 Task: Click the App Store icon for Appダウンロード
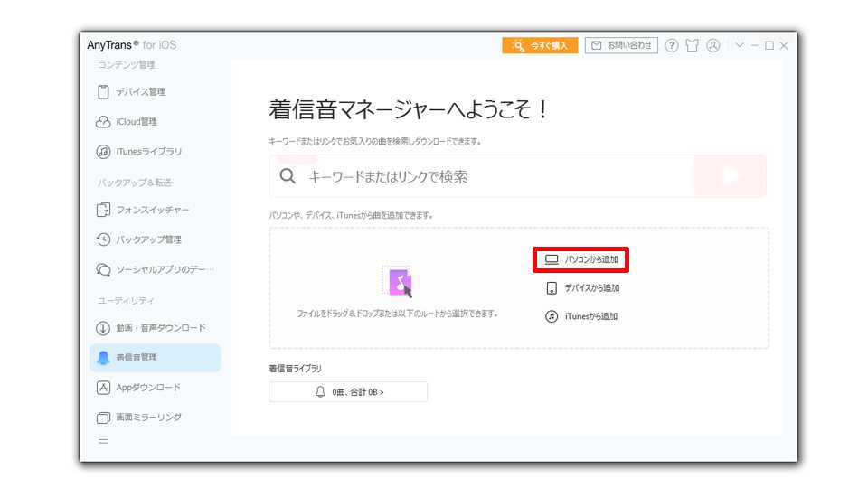coord(103,388)
